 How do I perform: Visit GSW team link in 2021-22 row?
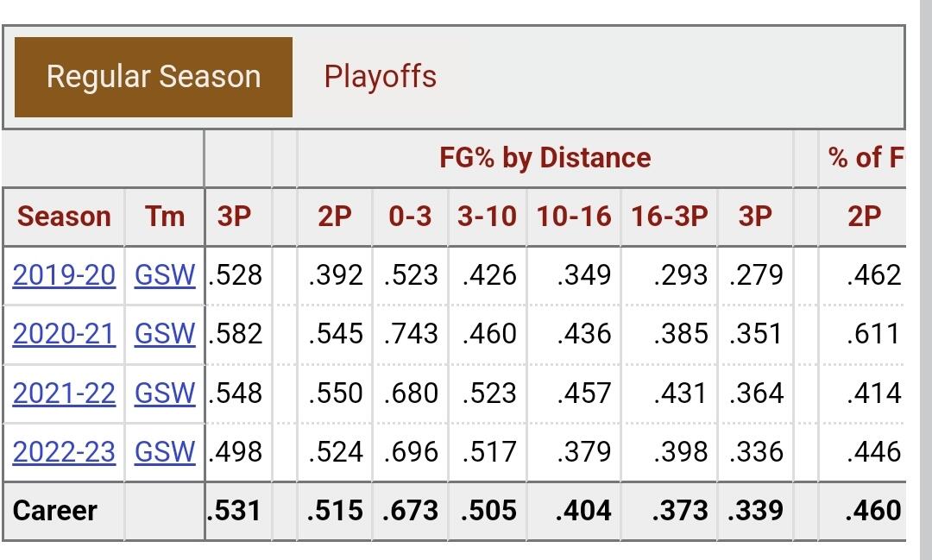click(x=165, y=393)
